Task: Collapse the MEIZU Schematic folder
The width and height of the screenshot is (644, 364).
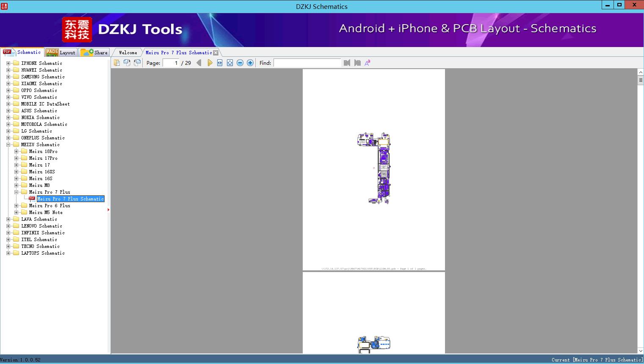Action: click(8, 144)
